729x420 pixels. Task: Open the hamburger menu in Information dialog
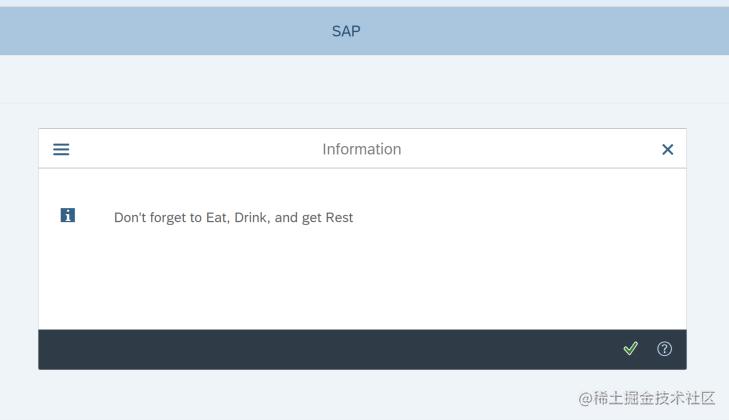[x=61, y=149]
